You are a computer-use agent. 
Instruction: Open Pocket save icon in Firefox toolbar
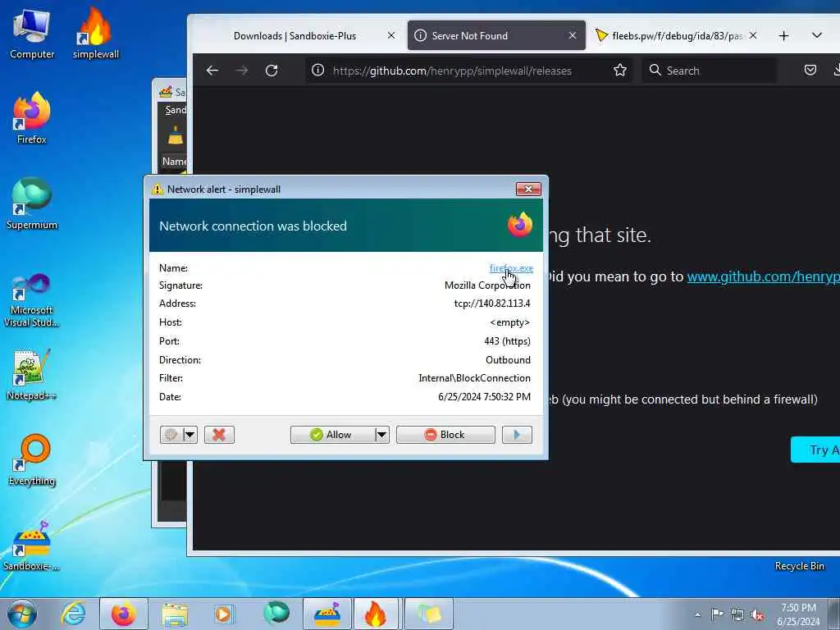click(810, 71)
